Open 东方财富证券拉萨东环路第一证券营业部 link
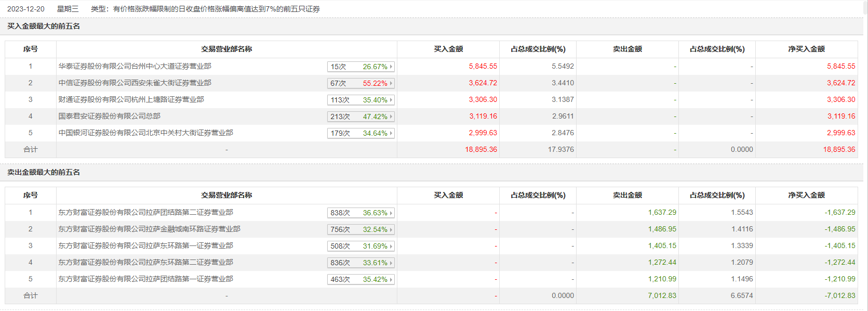 [x=145, y=246]
